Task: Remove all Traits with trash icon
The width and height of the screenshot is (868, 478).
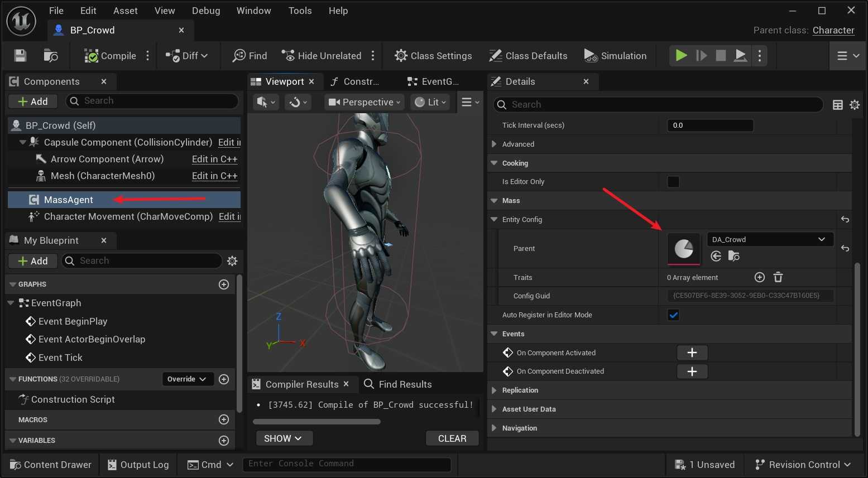Action: click(778, 277)
